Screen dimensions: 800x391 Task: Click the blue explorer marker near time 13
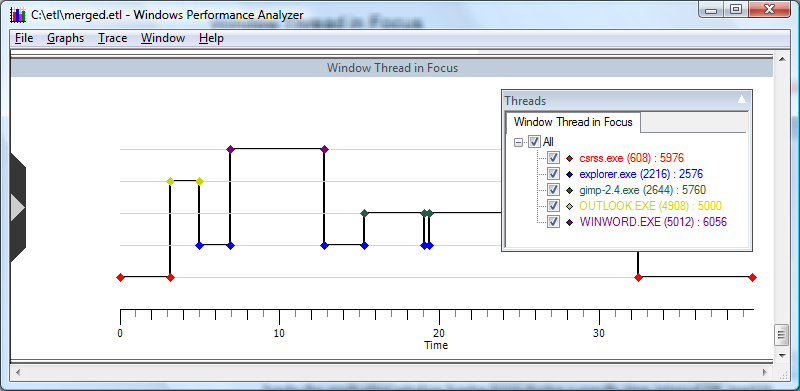click(x=324, y=246)
